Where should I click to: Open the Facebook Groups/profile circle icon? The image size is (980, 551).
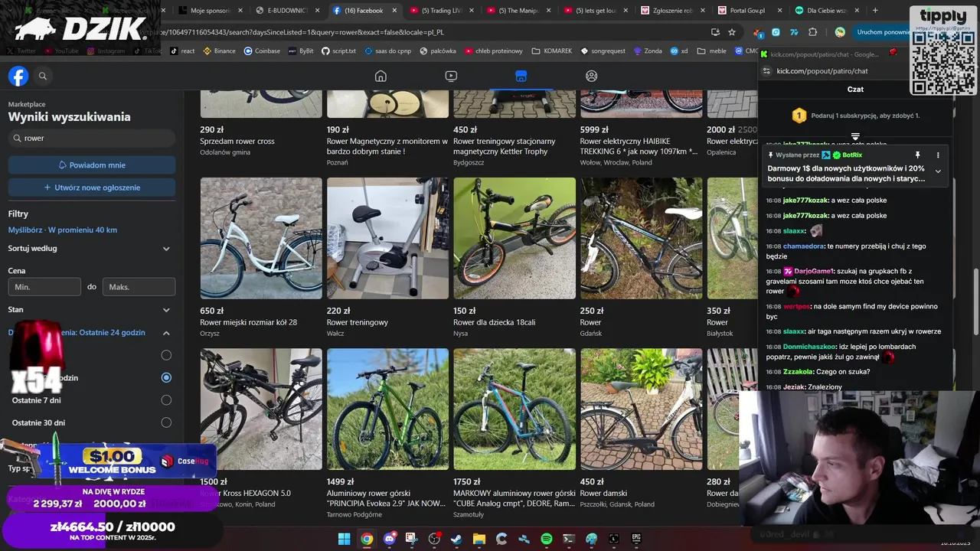[591, 76]
